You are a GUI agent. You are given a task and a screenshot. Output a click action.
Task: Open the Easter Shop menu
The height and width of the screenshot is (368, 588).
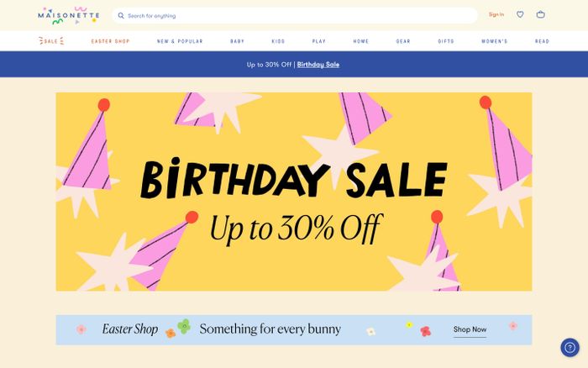[x=110, y=41]
